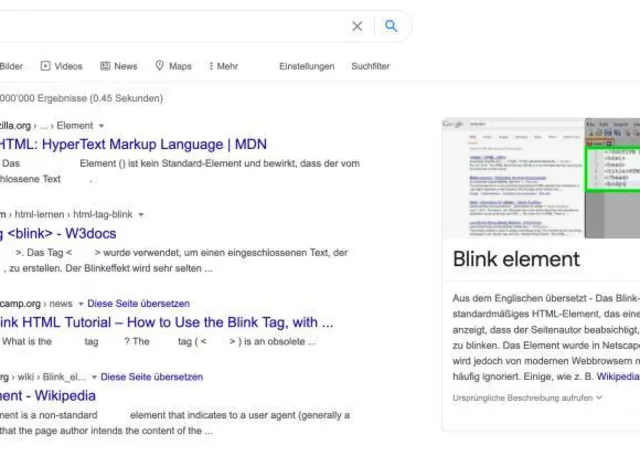This screenshot has height=455, width=640.
Task: Click the zilla.org breadcrumb text
Action: (x=16, y=126)
